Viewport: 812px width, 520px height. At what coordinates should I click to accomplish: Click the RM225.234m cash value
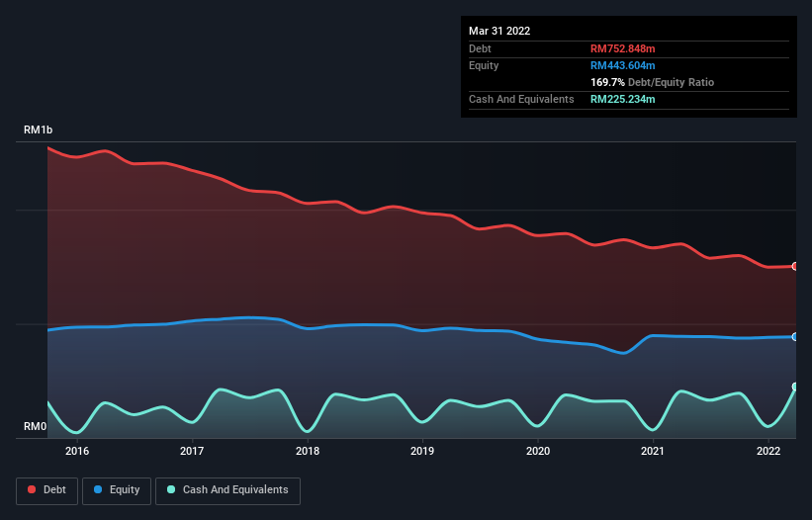pos(622,99)
